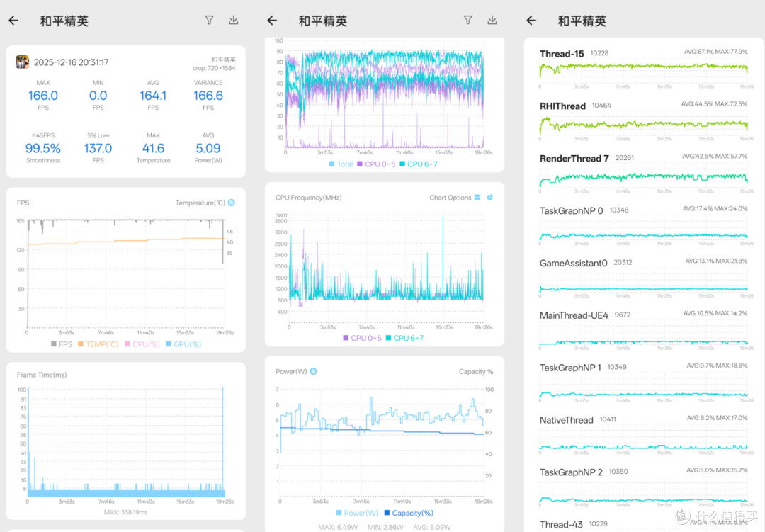Screen dimensions: 765x532
Task: Tap the swap icon next to Temperature(°C)
Action: [x=232, y=203]
